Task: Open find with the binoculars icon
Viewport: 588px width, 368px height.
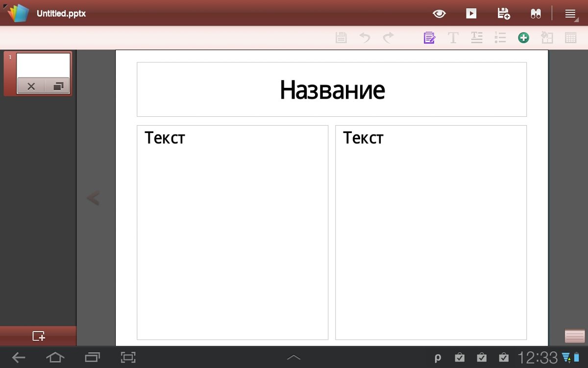Action: point(536,14)
